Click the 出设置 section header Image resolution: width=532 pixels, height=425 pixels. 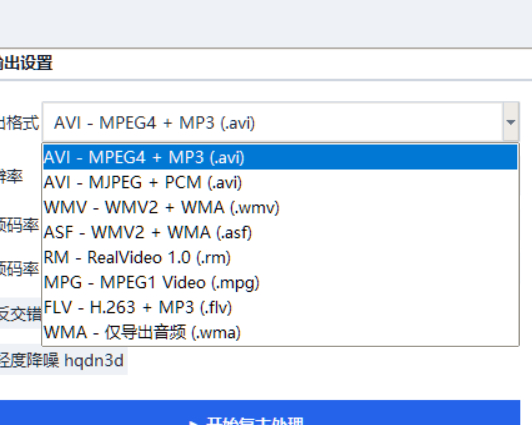coord(26,63)
